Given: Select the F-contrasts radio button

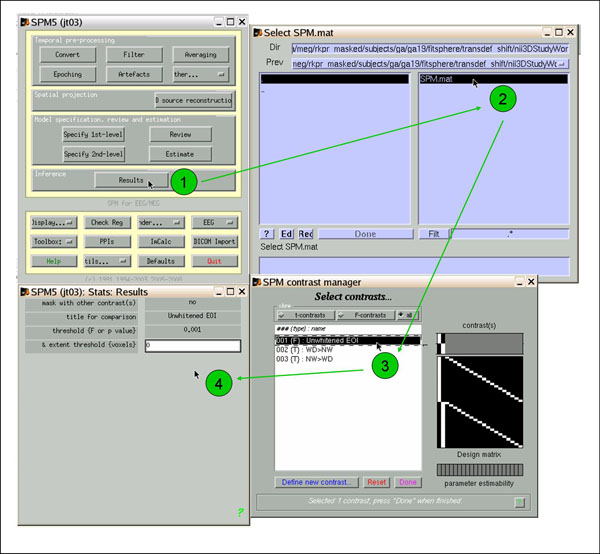Looking at the screenshot, I should click(x=363, y=314).
